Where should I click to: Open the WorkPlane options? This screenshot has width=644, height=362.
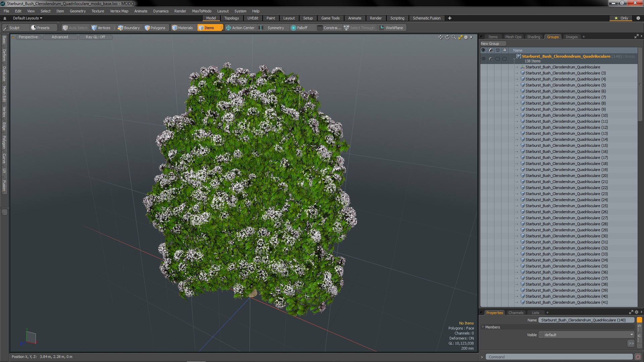pyautogui.click(x=391, y=28)
